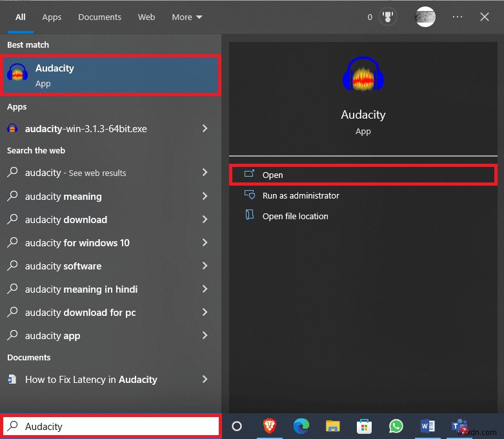Click the large Audacity logo in preview pane
The image size is (504, 439).
[363, 74]
